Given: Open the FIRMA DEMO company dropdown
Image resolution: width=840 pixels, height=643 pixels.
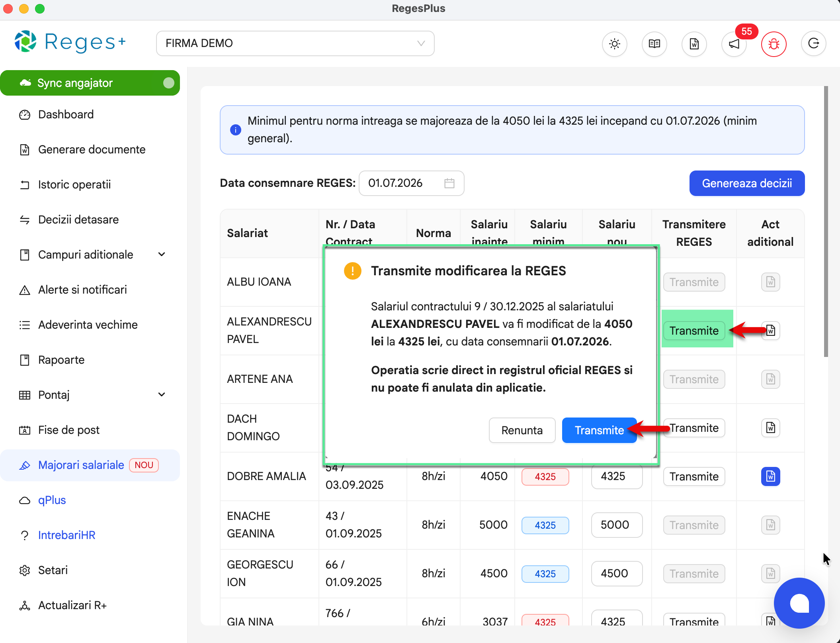Looking at the screenshot, I should 295,43.
